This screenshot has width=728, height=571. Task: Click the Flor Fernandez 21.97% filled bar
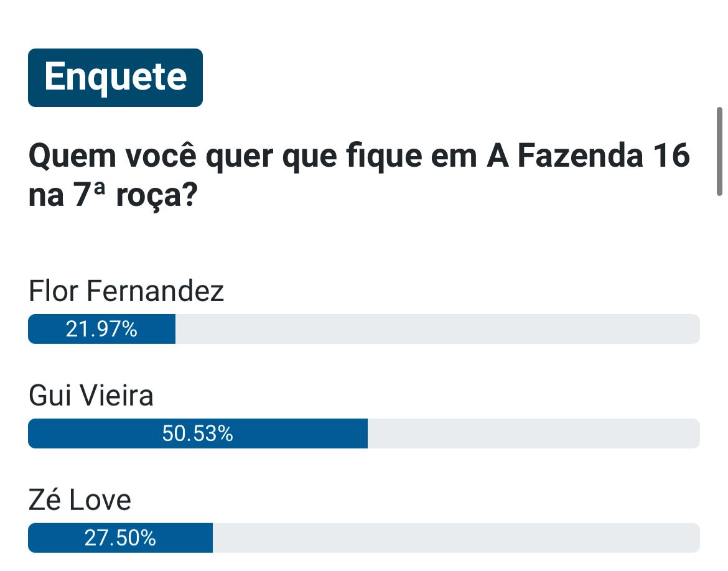point(101,329)
